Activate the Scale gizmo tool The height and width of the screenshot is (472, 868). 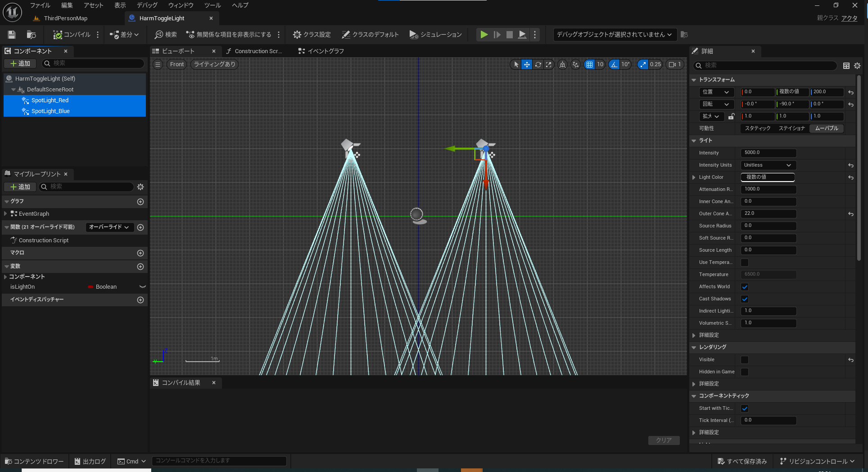548,64
